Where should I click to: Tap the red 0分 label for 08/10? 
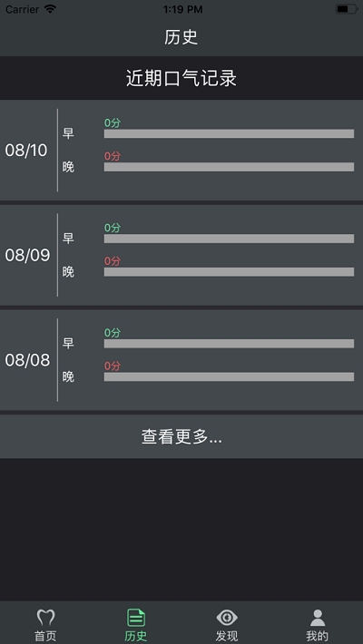(x=113, y=157)
